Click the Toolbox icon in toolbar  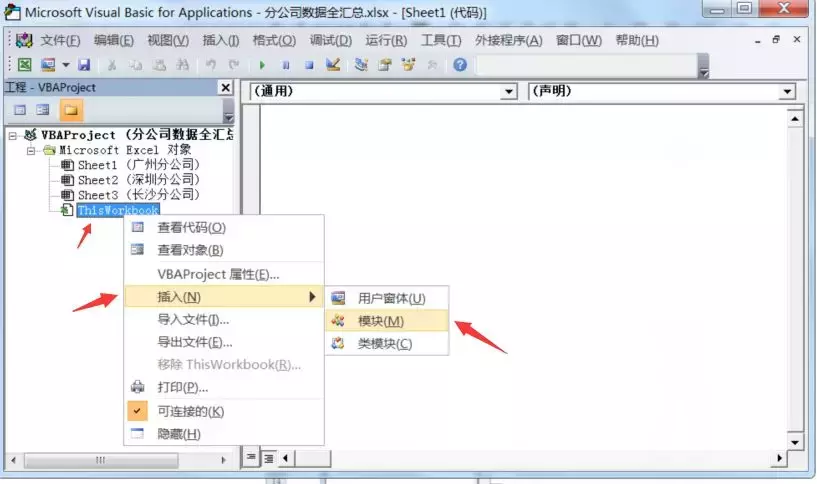coord(432,65)
